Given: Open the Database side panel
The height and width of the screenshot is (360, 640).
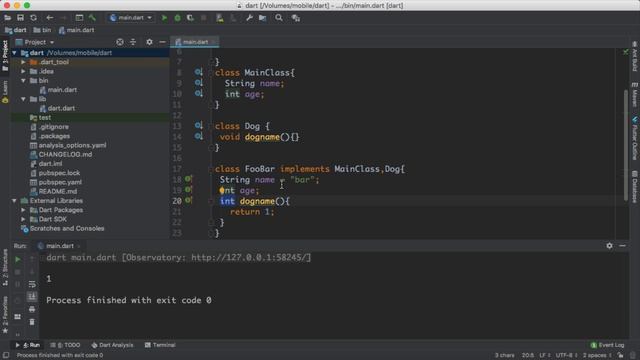Looking at the screenshot, I should [635, 187].
